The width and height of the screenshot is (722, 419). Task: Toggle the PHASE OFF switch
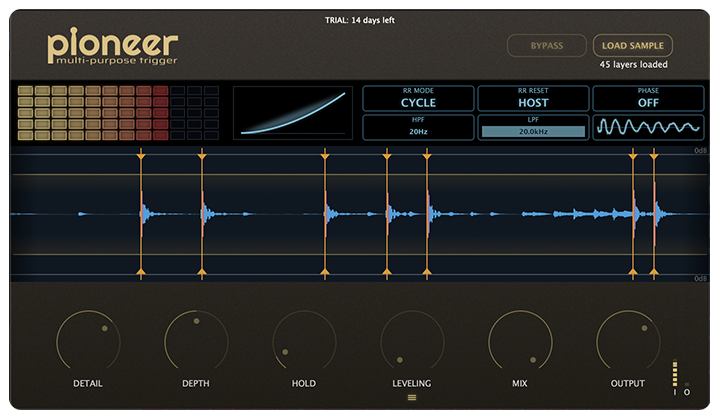[x=648, y=98]
